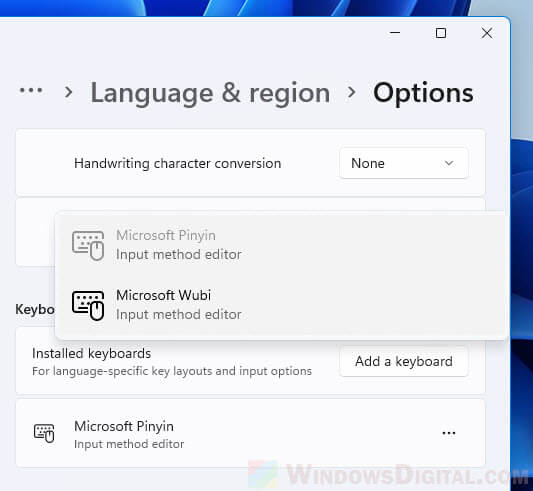Click the Microsoft Wubi keyboard icon in popup

[88, 305]
